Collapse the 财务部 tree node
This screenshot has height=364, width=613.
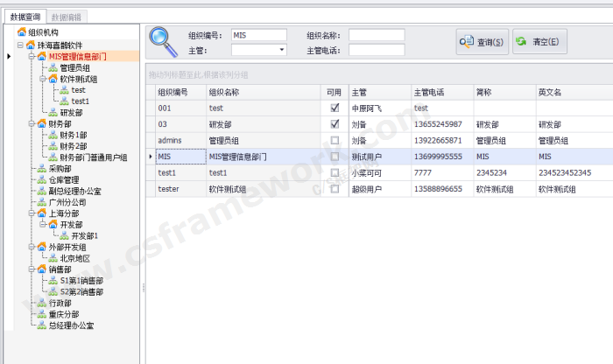[x=31, y=123]
